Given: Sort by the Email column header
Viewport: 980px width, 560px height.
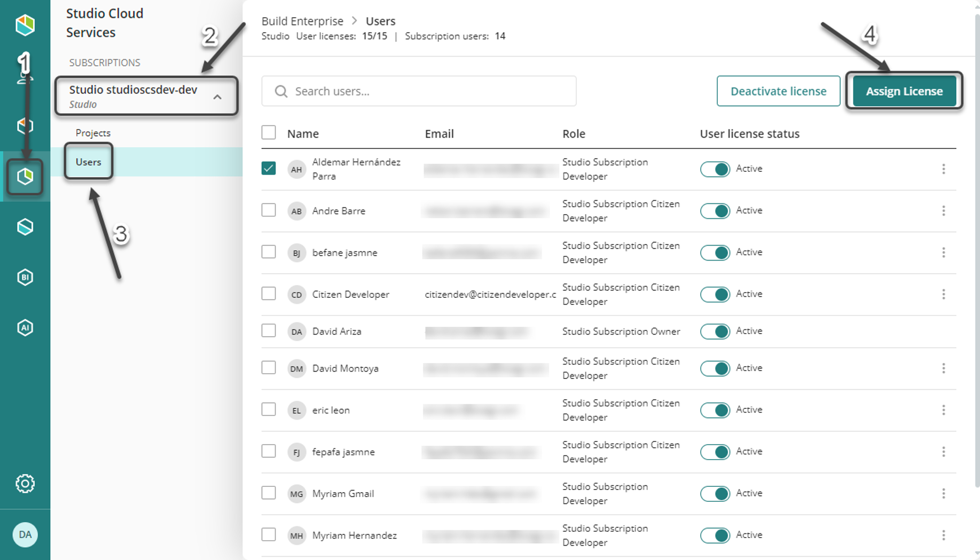Looking at the screenshot, I should [439, 133].
